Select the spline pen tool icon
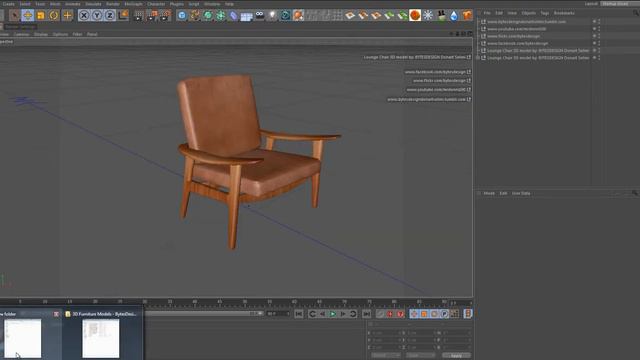 click(195, 16)
